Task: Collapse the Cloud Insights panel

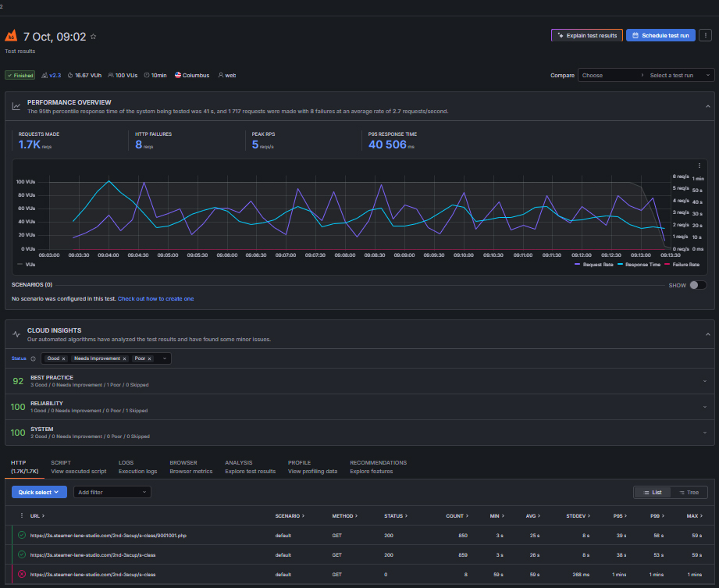Action: [x=707, y=334]
